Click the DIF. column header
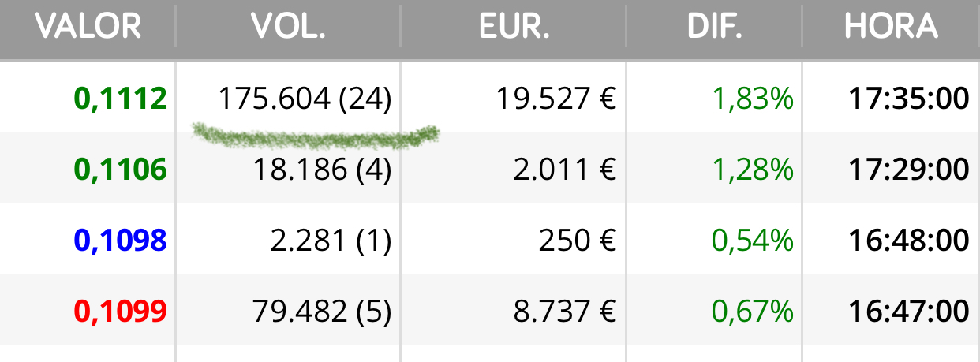 click(x=714, y=26)
